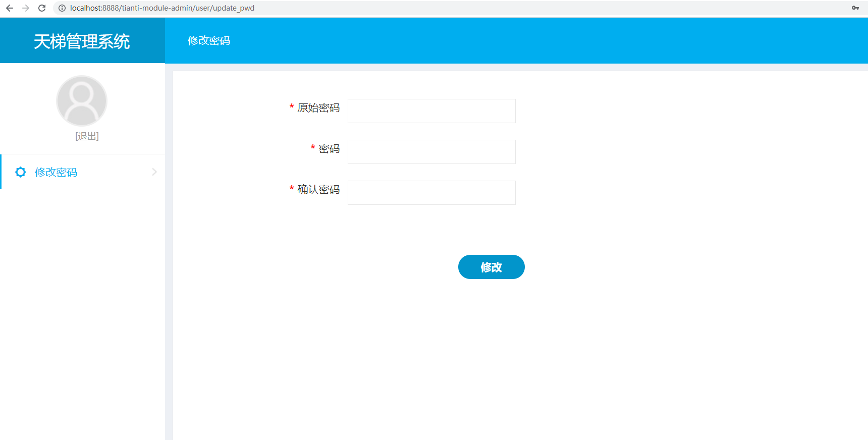Focus the 密码 new password field
This screenshot has height=440, width=868.
click(431, 152)
